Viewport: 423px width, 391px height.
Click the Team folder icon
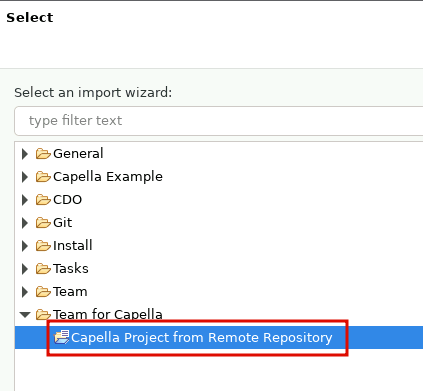tap(43, 292)
